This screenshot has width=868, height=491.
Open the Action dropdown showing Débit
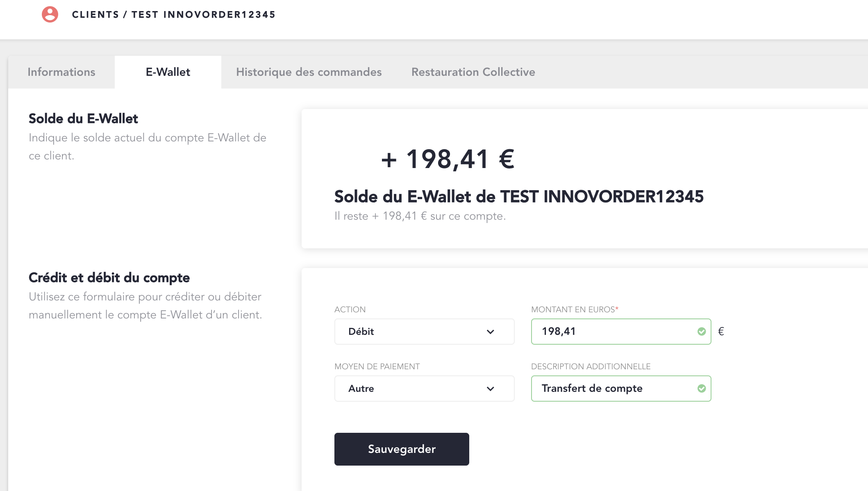[424, 332]
